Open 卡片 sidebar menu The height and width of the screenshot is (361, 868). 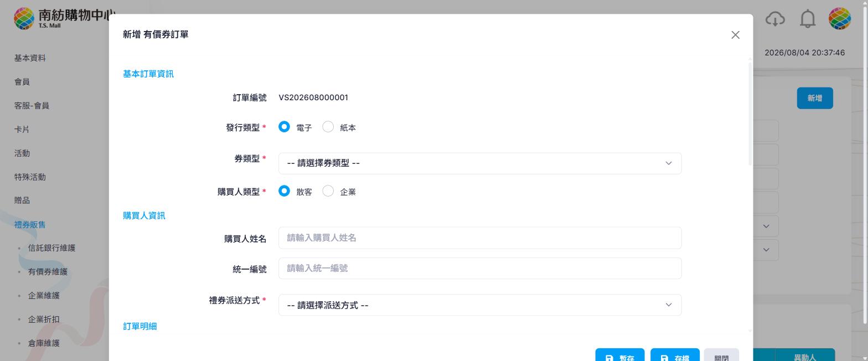tap(22, 130)
